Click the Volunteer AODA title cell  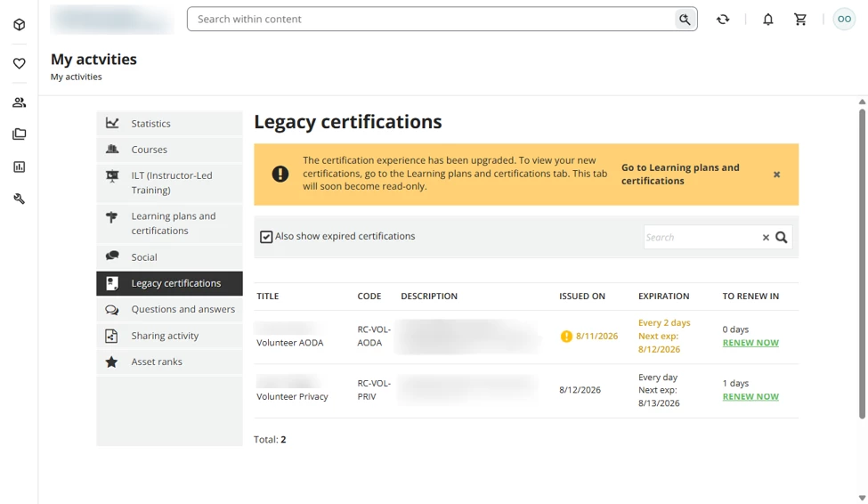point(290,343)
